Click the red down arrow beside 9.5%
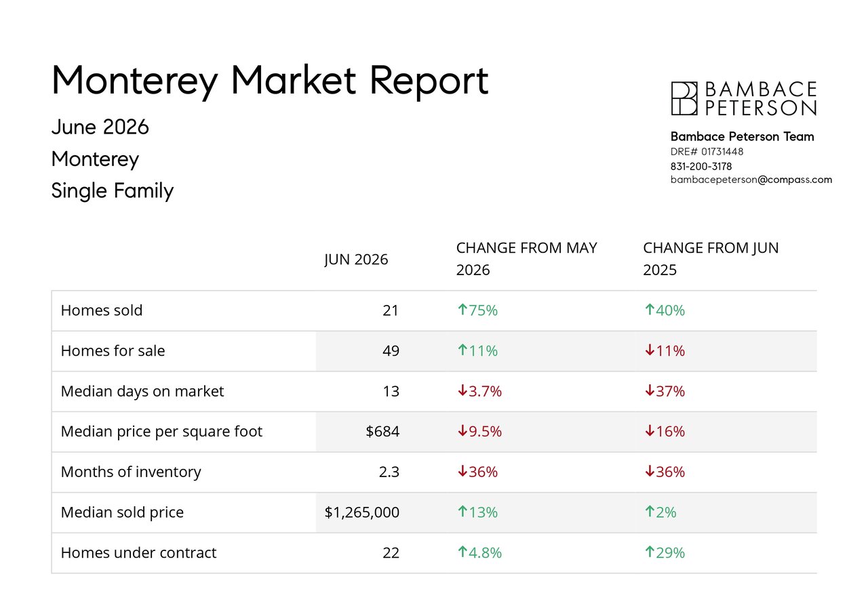 point(462,431)
